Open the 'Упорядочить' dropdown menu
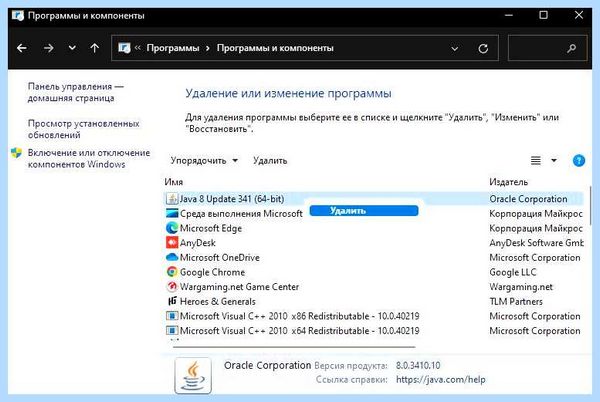Screen dimensions: 600x402 click(x=204, y=161)
